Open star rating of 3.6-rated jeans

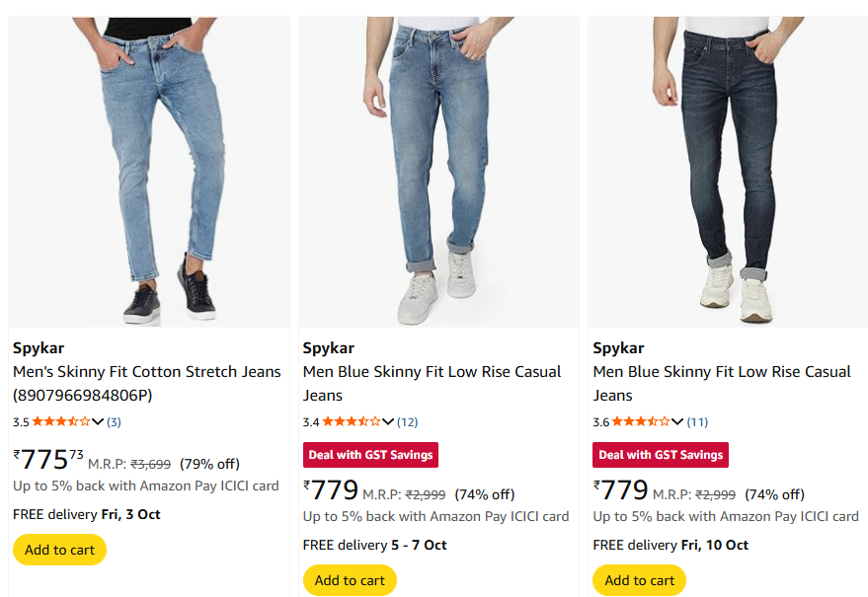pyautogui.click(x=641, y=421)
